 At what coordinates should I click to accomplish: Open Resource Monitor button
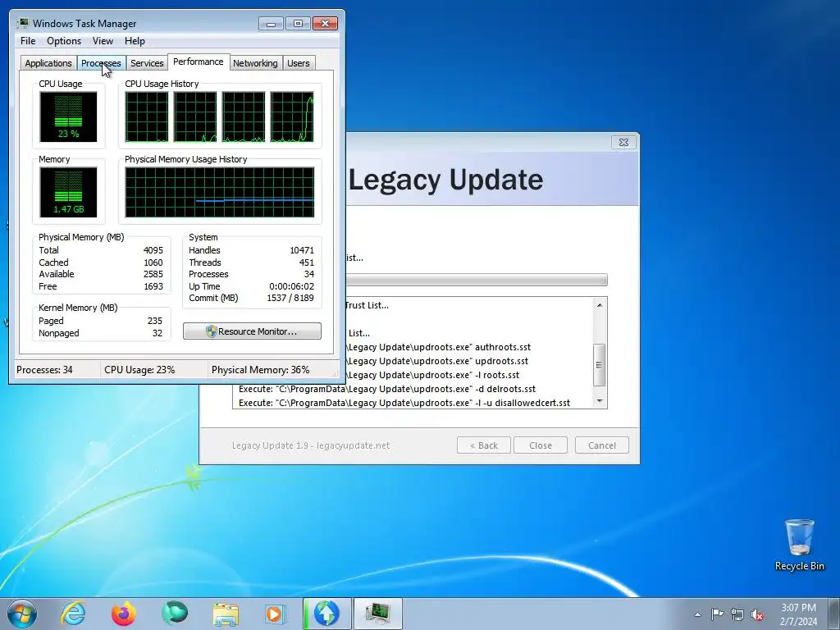click(252, 331)
